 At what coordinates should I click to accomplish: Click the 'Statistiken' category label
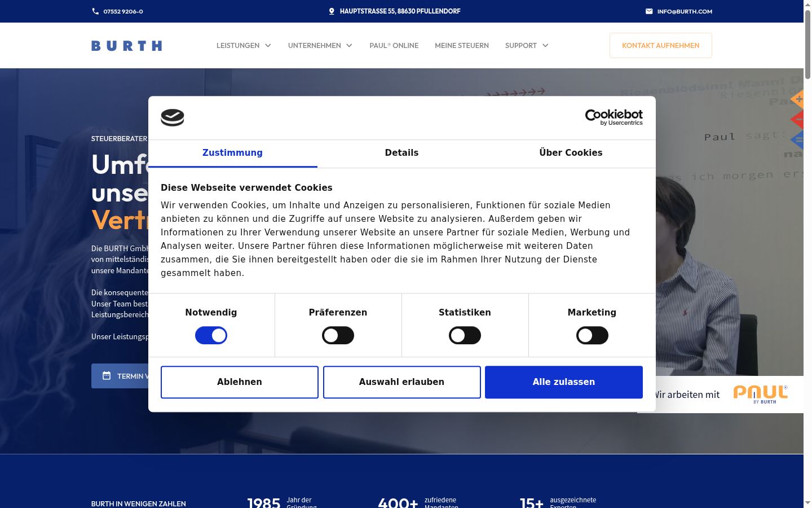[465, 313]
